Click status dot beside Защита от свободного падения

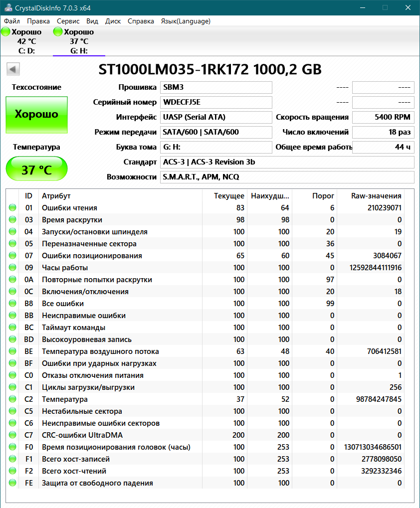pyautogui.click(x=12, y=483)
